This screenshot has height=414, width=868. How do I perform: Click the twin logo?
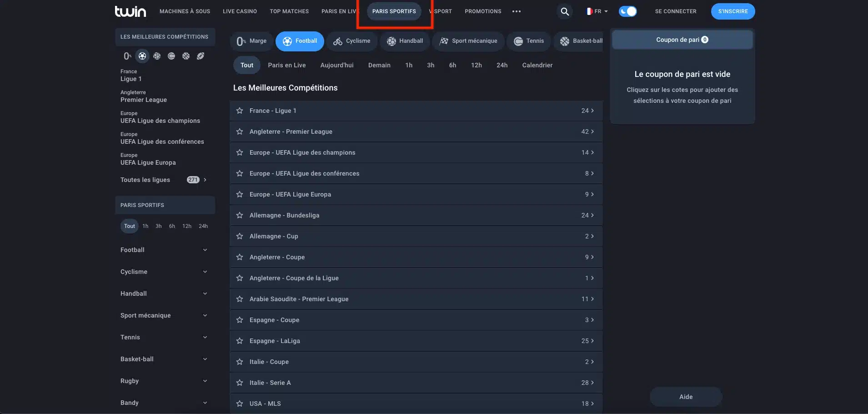(x=130, y=11)
